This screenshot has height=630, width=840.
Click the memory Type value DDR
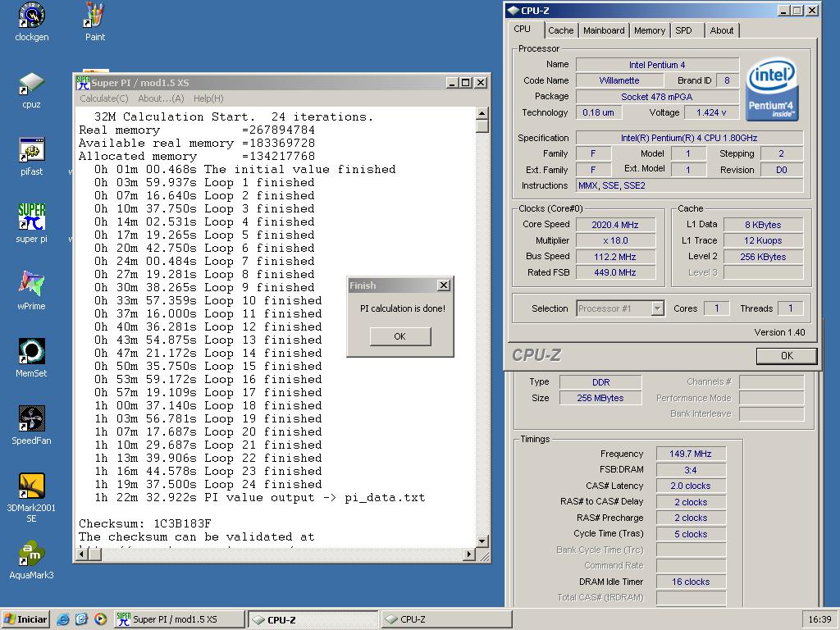(x=600, y=382)
